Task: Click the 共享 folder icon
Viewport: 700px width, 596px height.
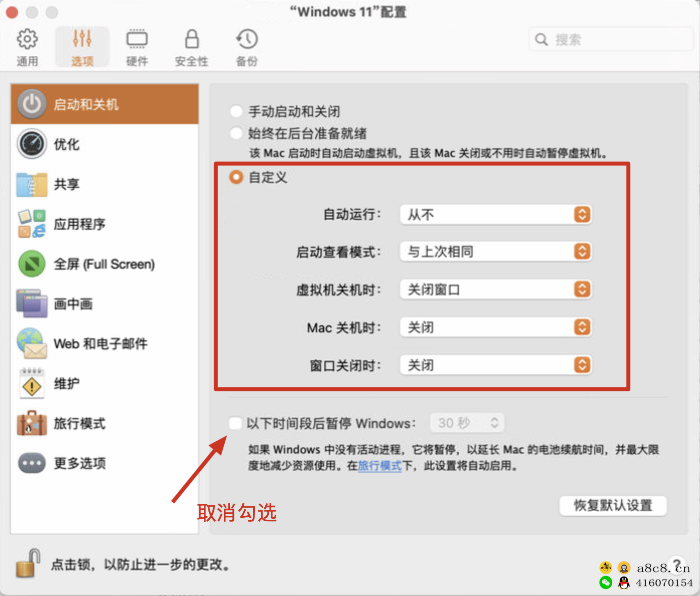Action: [x=32, y=184]
